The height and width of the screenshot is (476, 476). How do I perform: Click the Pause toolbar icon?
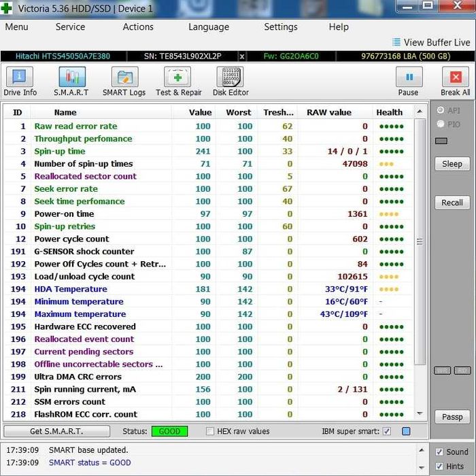(x=409, y=77)
